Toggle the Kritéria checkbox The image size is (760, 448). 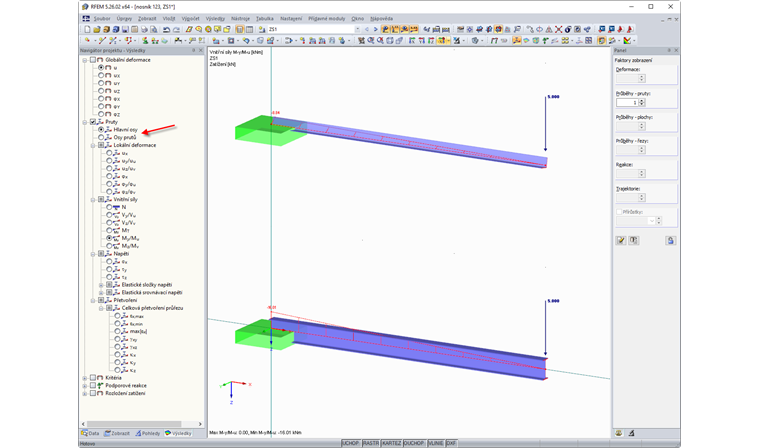93,378
